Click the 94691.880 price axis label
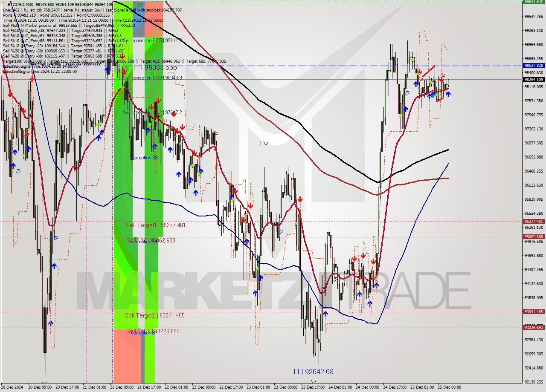546x392 pixels. coord(534,255)
